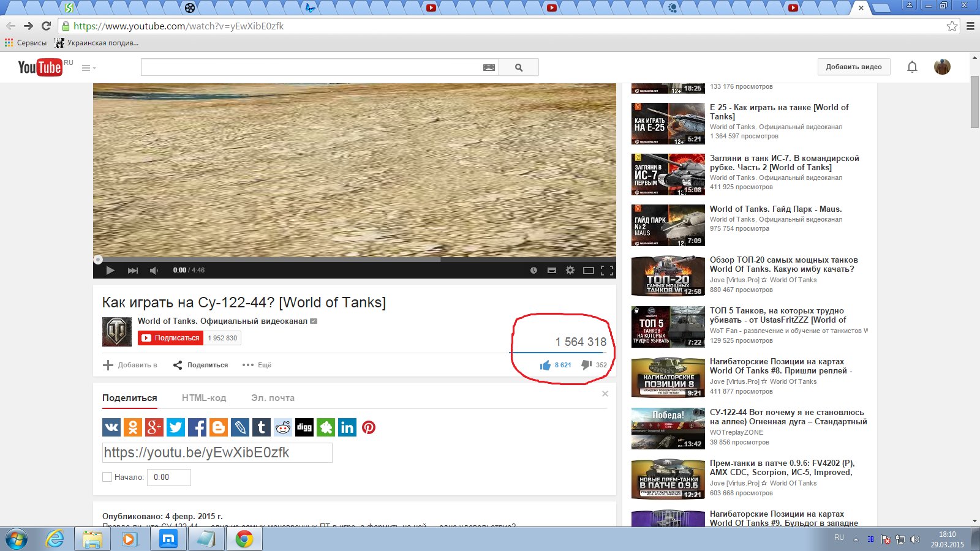Open the Chrome main menu
The height and width of the screenshot is (551, 980).
click(970, 26)
